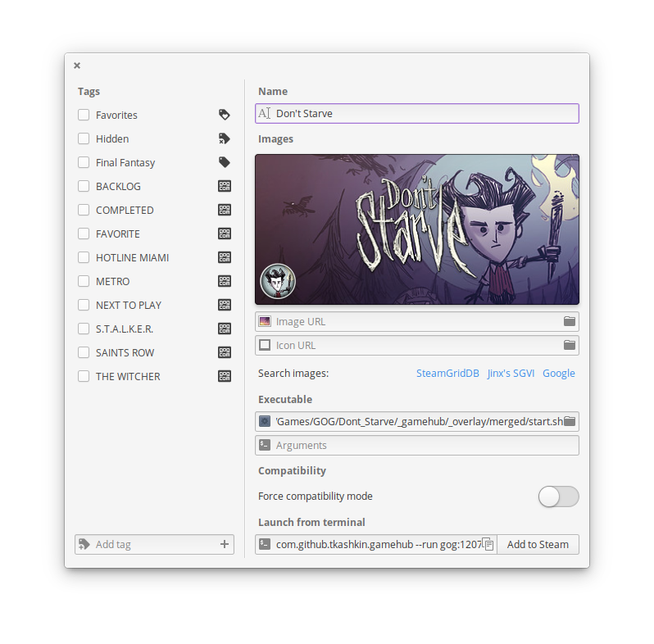Open SteamGridDB image search link

click(x=447, y=374)
